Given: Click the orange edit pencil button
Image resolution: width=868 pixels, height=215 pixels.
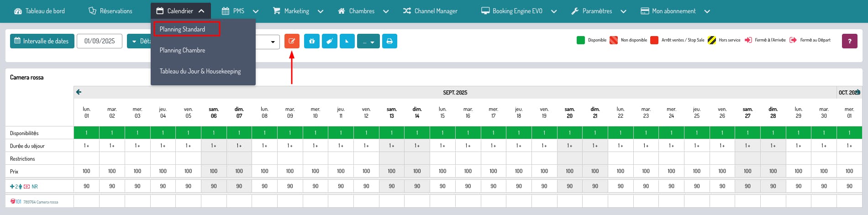Looking at the screenshot, I should coord(292,41).
